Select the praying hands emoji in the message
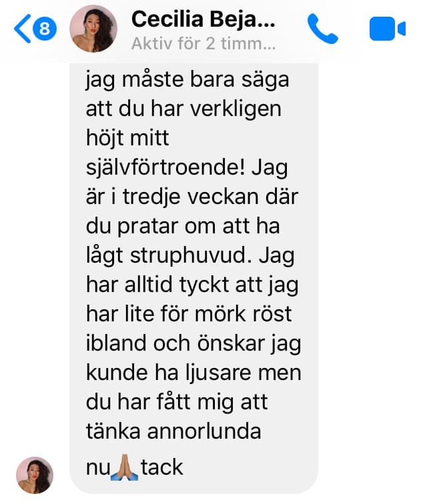Viewport: 427px width, 504px height. (125, 467)
